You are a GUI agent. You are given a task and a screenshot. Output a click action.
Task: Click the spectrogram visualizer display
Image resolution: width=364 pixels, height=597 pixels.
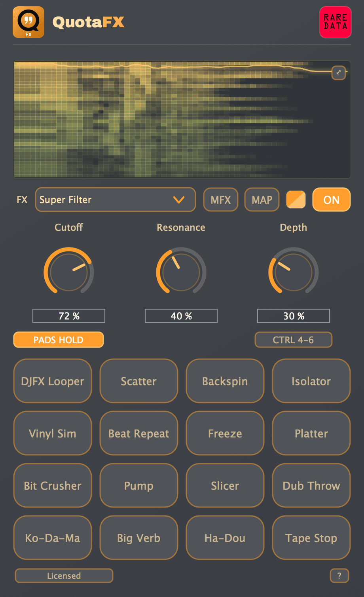182,119
